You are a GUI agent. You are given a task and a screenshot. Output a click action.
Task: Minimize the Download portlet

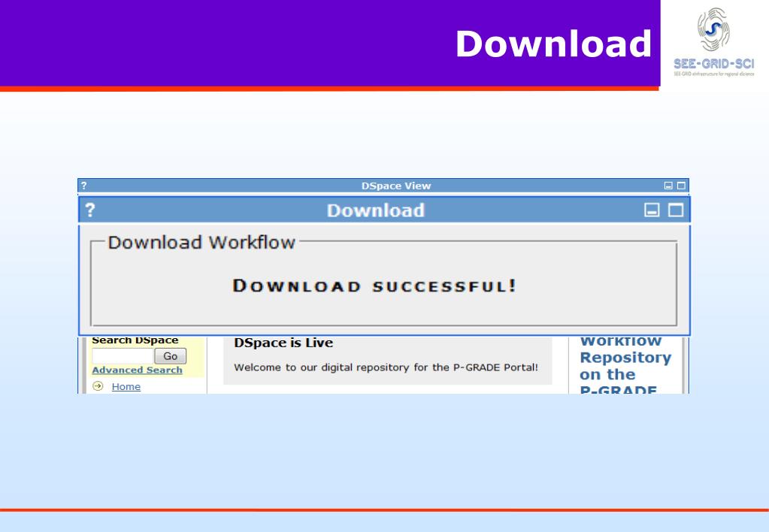click(x=652, y=210)
